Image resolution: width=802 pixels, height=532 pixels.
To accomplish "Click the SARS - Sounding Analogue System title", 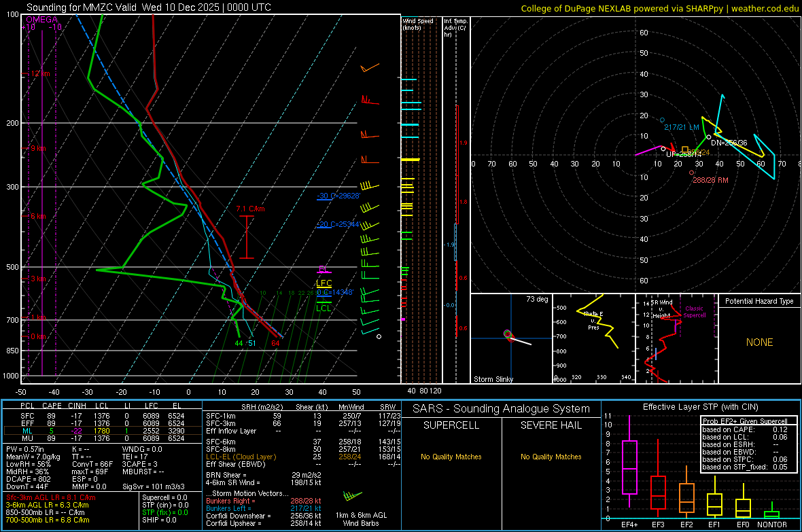I will pos(502,409).
